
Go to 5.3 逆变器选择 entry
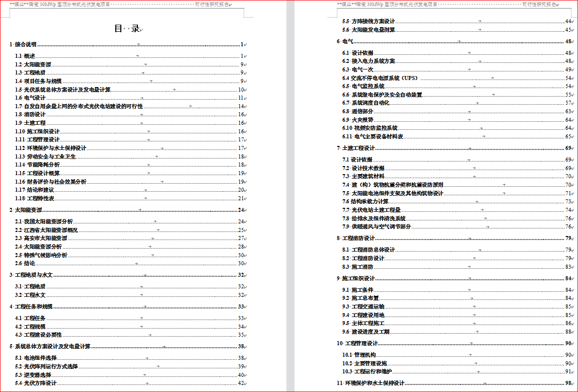[x=38, y=375]
